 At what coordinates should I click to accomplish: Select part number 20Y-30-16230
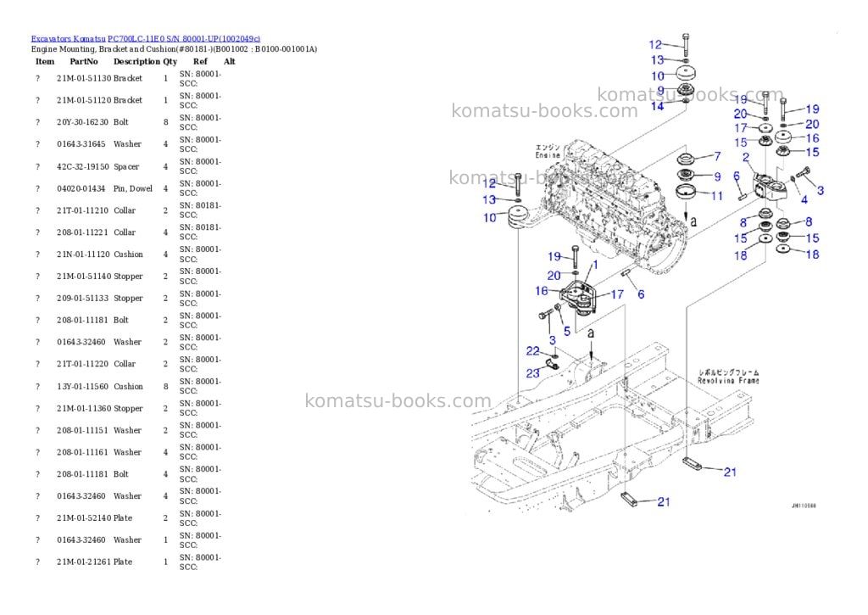point(82,122)
